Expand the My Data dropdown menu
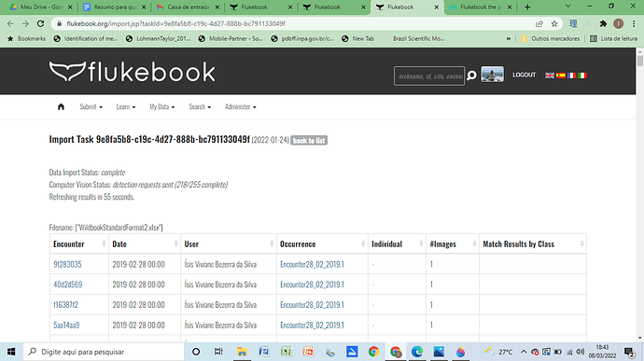644x361 pixels. [x=161, y=106]
